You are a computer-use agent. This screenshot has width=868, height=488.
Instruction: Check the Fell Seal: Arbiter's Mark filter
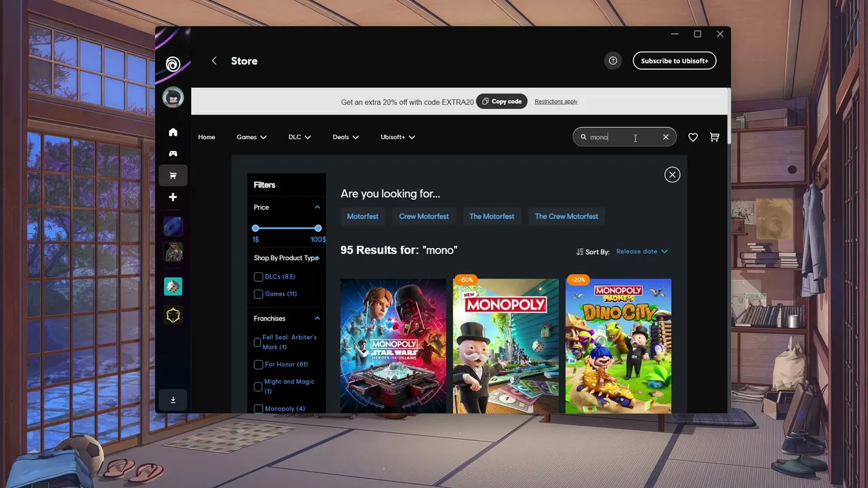click(258, 342)
